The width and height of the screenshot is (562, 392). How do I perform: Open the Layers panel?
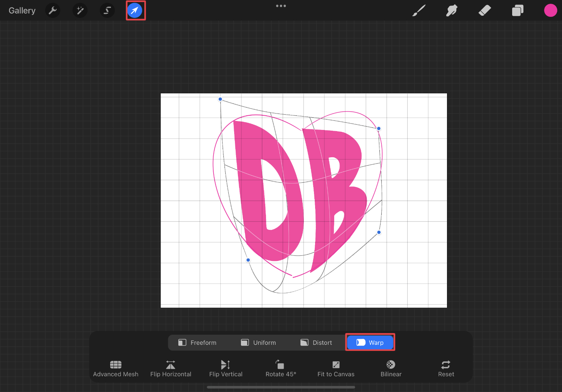pyautogui.click(x=517, y=10)
